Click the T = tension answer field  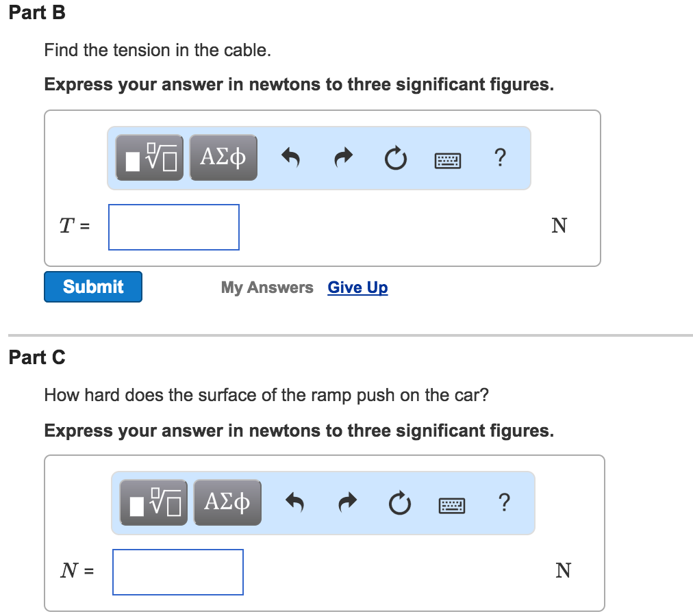174,227
